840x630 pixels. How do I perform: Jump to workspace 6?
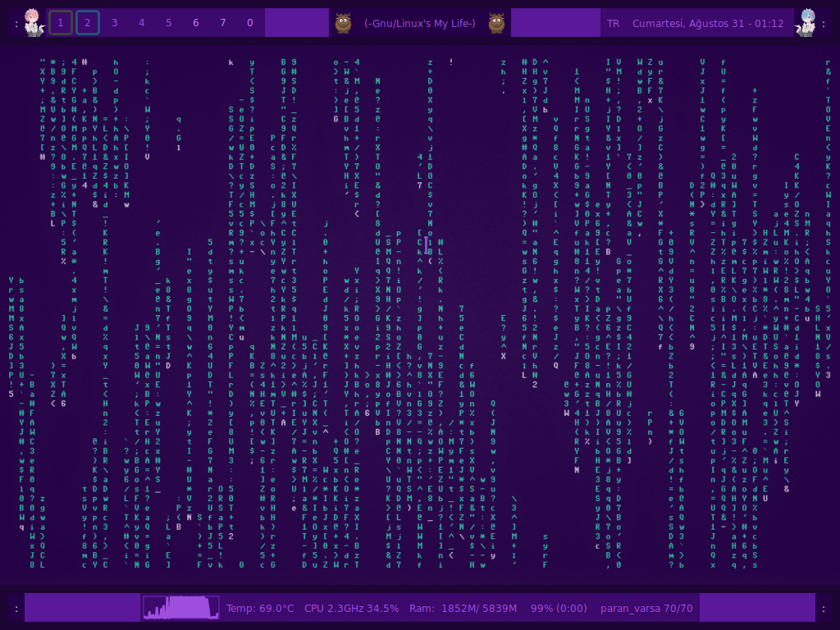[196, 23]
